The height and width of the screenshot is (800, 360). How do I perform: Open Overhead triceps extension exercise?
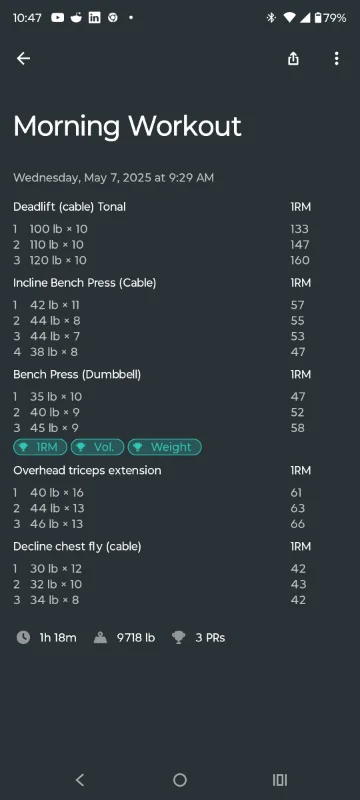coord(87,470)
